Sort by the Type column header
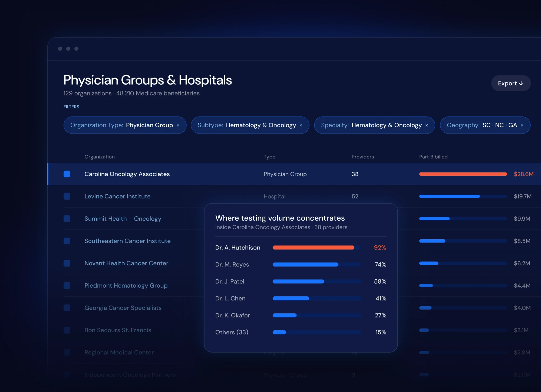 (x=269, y=157)
